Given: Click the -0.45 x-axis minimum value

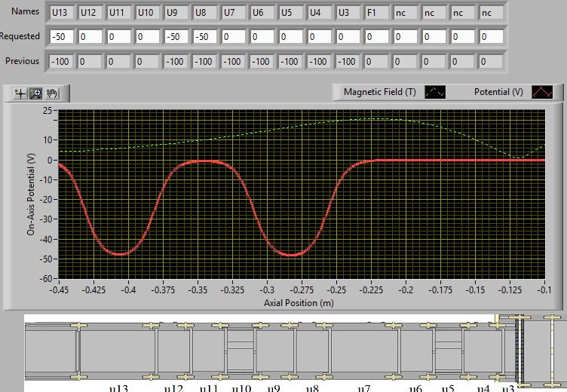Looking at the screenshot, I should 59,289.
